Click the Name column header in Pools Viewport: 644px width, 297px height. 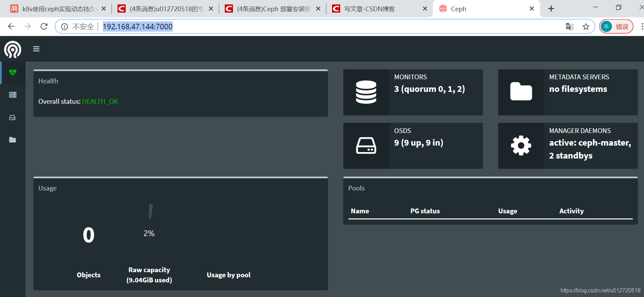360,211
